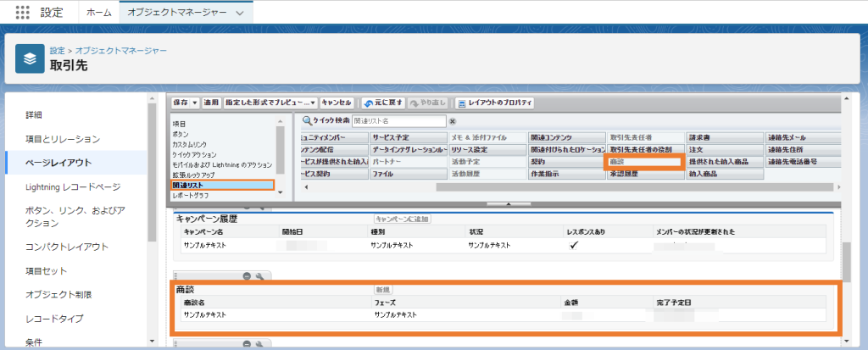
Task: Click the 作業指示 palette item
Action: (566, 174)
